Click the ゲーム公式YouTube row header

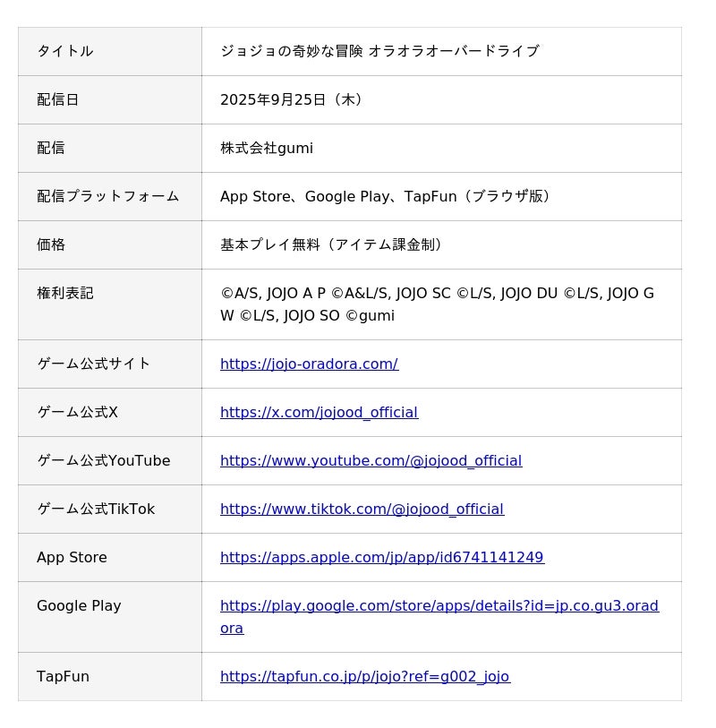pyautogui.click(x=104, y=460)
